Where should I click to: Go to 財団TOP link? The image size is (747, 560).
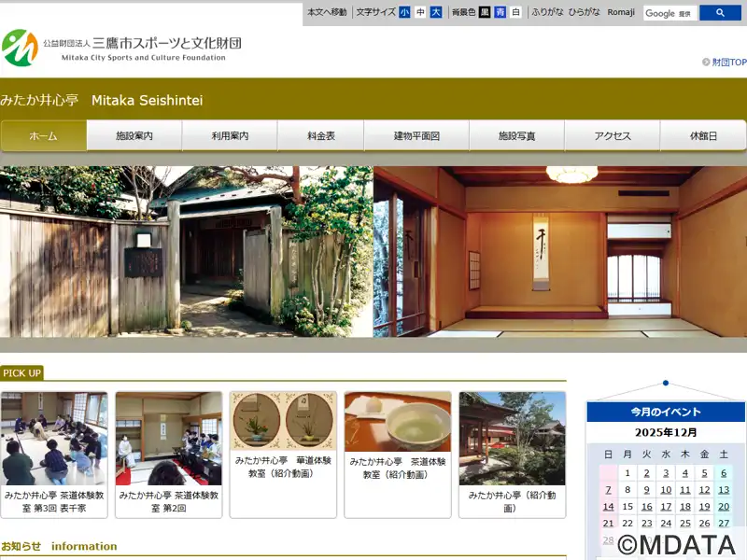(x=729, y=63)
